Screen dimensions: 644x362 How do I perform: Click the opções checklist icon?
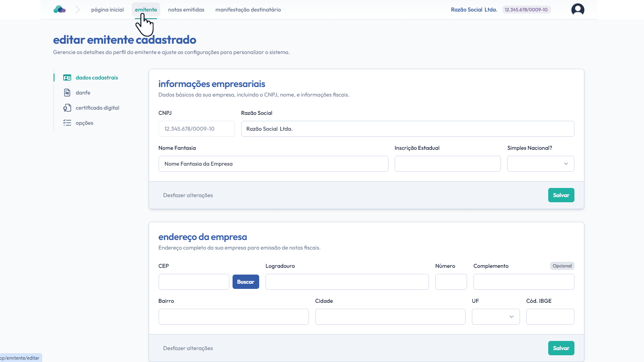[x=67, y=123]
